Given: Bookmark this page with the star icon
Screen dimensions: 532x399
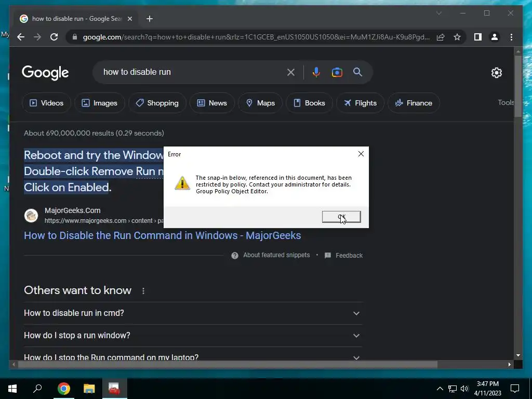Looking at the screenshot, I should pos(457,37).
